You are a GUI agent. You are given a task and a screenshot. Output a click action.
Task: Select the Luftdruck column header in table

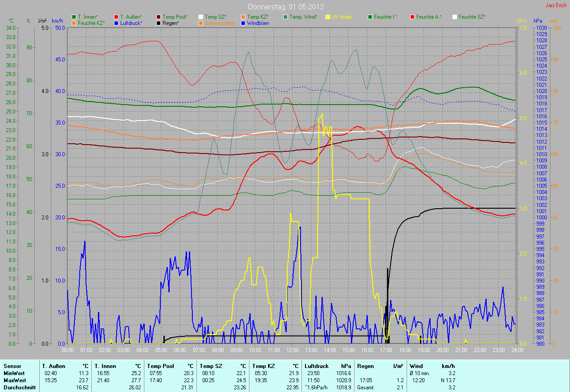pos(317,366)
